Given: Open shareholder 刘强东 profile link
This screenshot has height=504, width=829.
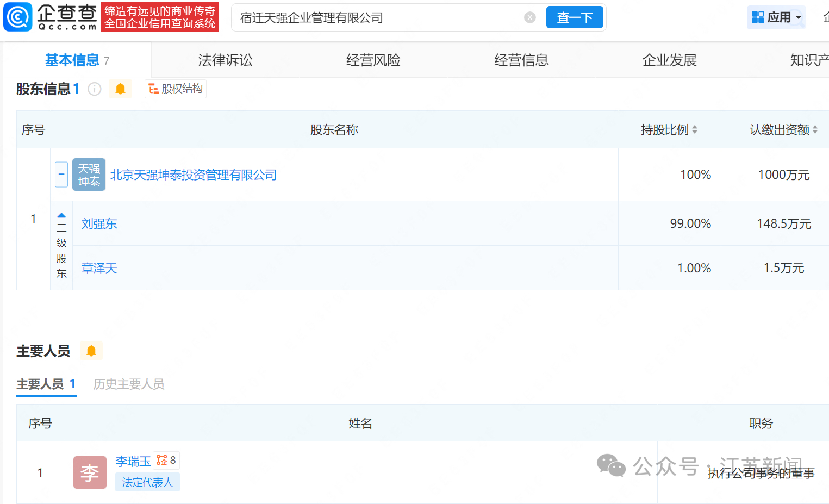Looking at the screenshot, I should (x=99, y=224).
